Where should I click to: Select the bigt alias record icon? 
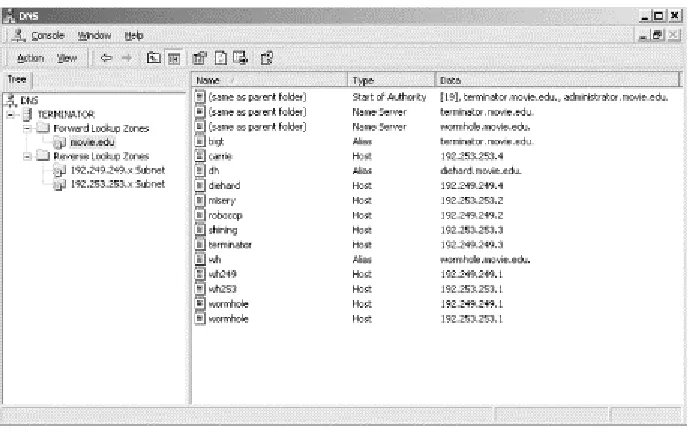click(x=200, y=141)
